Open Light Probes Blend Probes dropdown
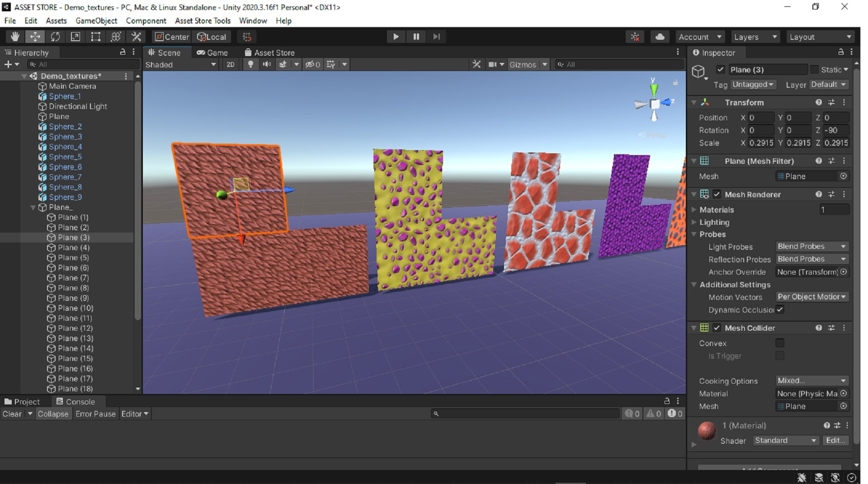Screen dimensions: 868x484 pyautogui.click(x=811, y=247)
